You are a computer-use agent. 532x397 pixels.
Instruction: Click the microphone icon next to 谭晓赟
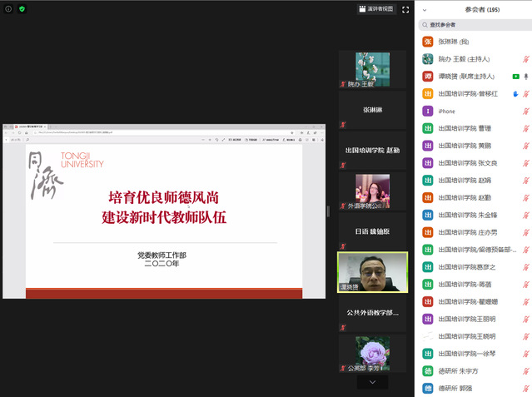tap(525, 77)
